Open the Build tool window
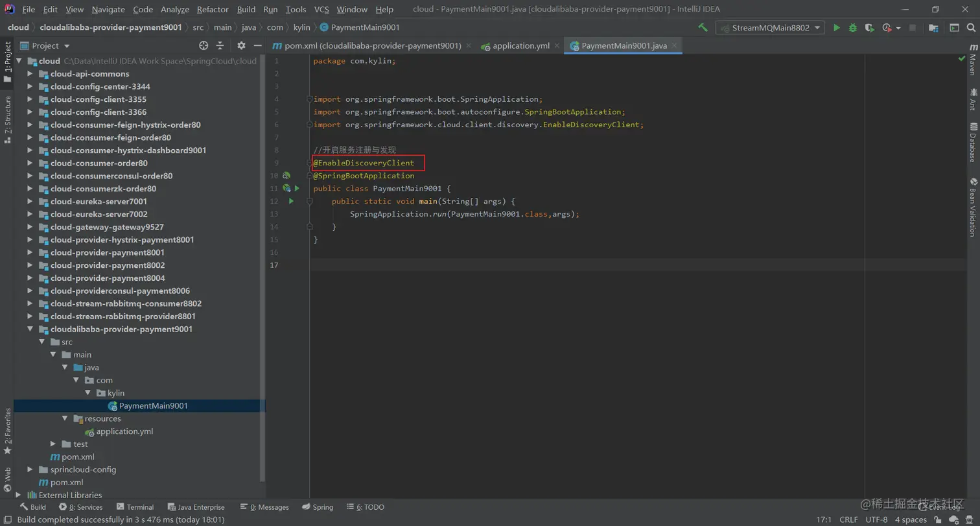This screenshot has height=526, width=980. click(32, 507)
